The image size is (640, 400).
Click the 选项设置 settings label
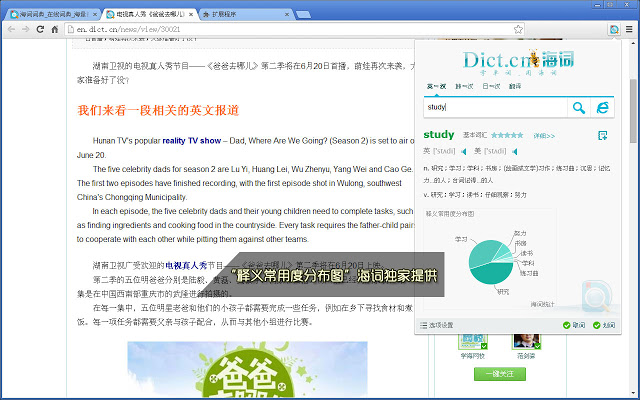441,325
